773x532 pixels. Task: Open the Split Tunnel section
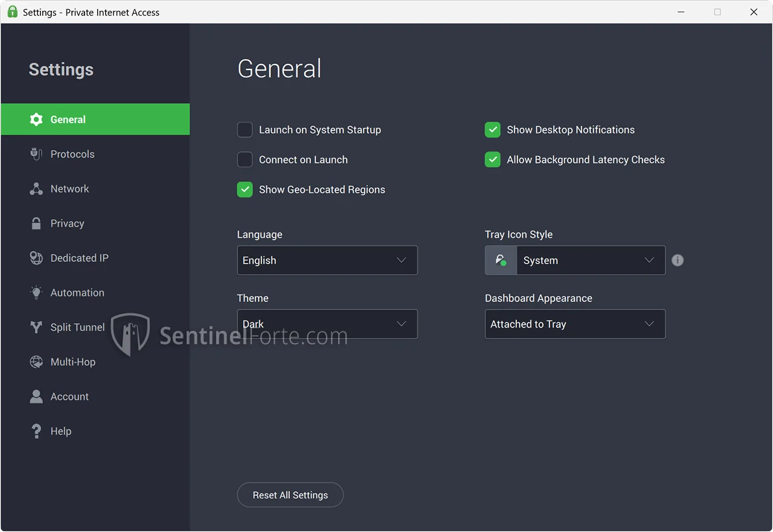[x=95, y=327]
